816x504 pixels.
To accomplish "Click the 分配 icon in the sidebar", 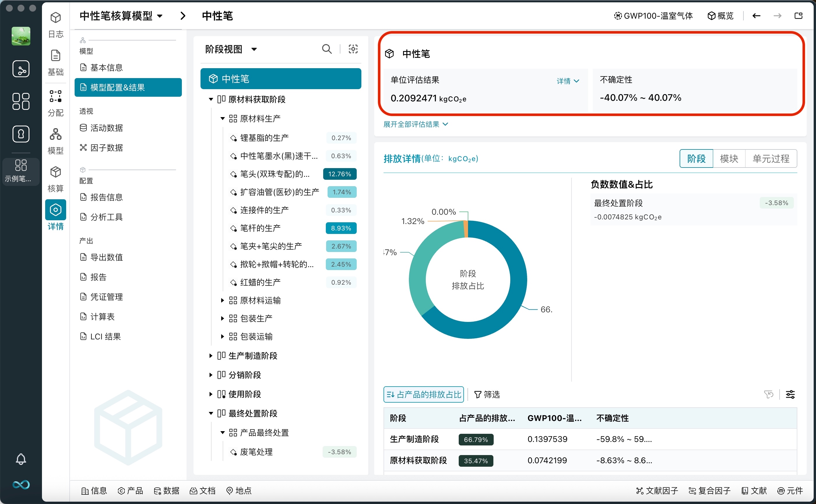I will click(55, 100).
